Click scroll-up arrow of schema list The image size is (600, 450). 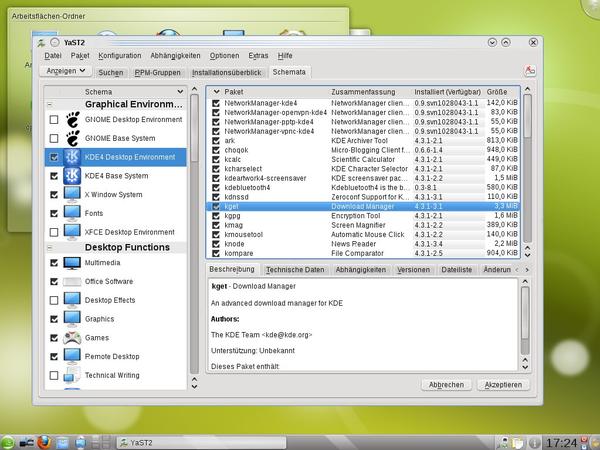[194, 89]
